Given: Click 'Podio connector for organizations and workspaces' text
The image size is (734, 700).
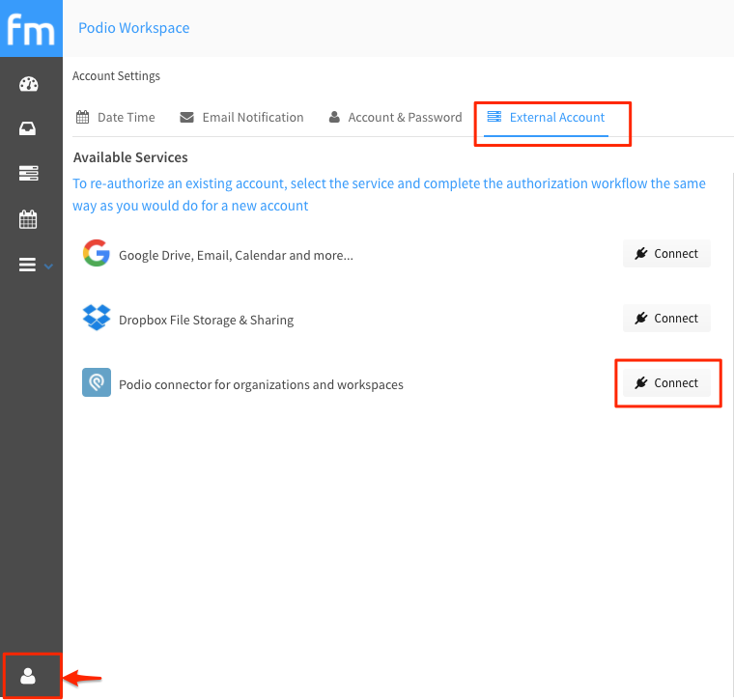Looking at the screenshot, I should (x=261, y=384).
